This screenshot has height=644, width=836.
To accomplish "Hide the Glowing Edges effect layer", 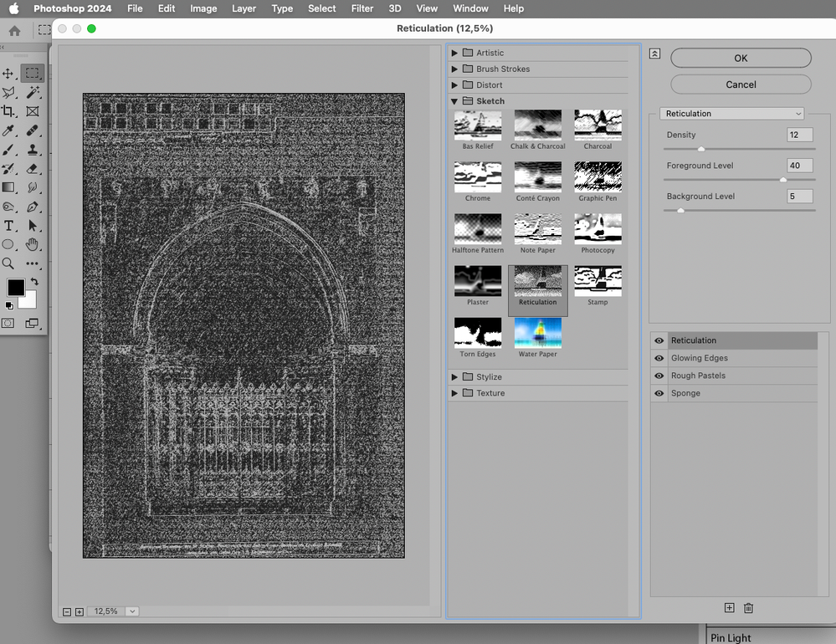I will pos(659,358).
